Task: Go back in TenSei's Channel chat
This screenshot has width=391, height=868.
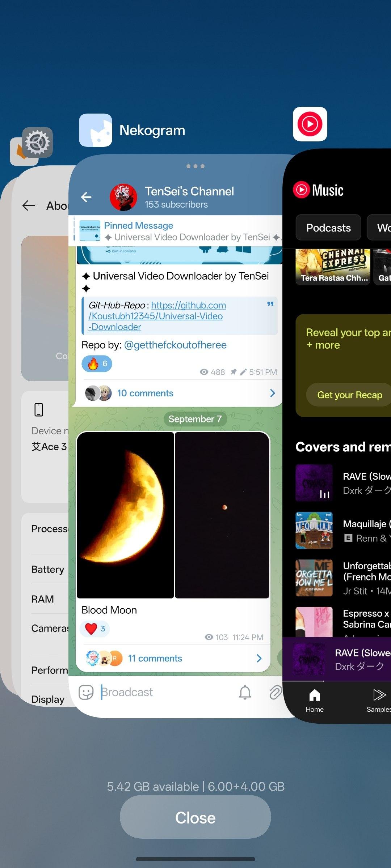Action: [86, 197]
